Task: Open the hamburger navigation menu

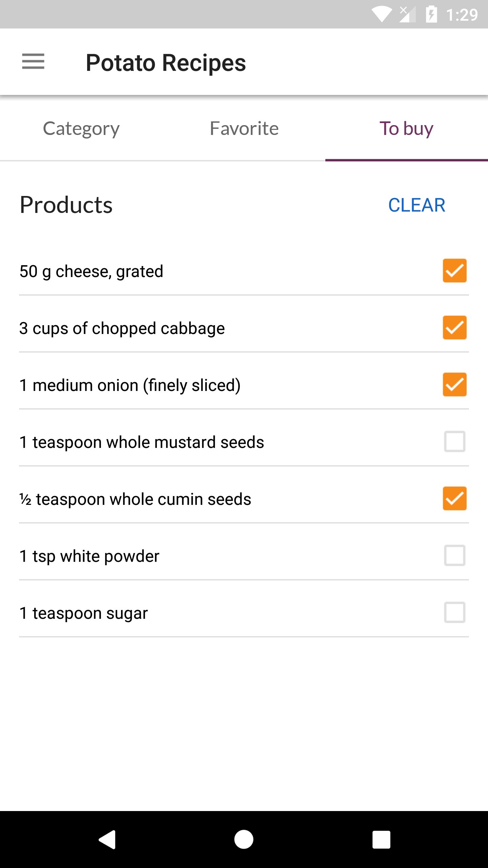Action: (33, 62)
